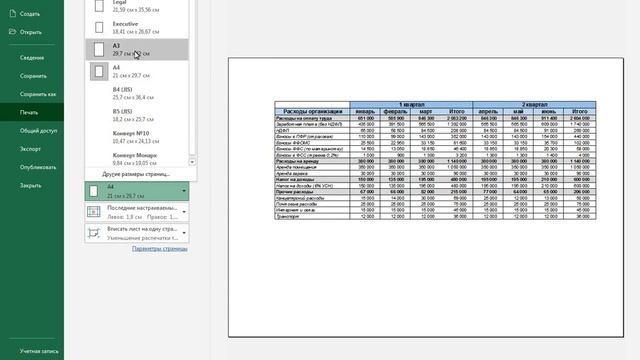Choose Конверт Монарх paper size
The image size is (640, 360).
pyautogui.click(x=137, y=159)
